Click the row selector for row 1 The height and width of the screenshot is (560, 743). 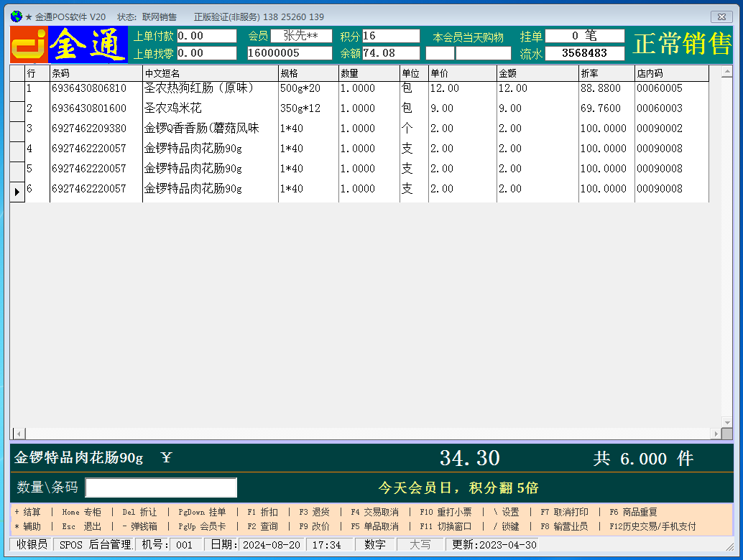coord(17,91)
